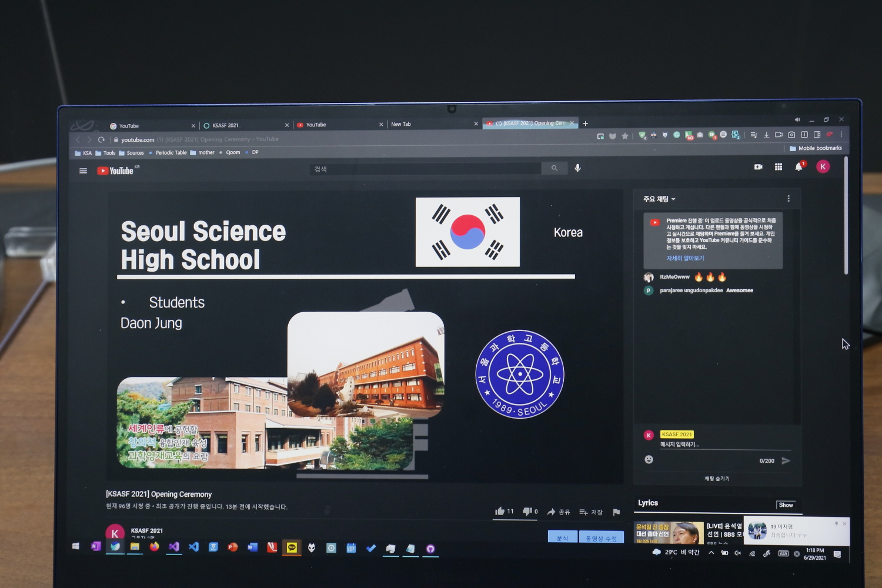Open KakaoTalk from the taskbar
Image resolution: width=882 pixels, height=588 pixels.
click(x=292, y=547)
